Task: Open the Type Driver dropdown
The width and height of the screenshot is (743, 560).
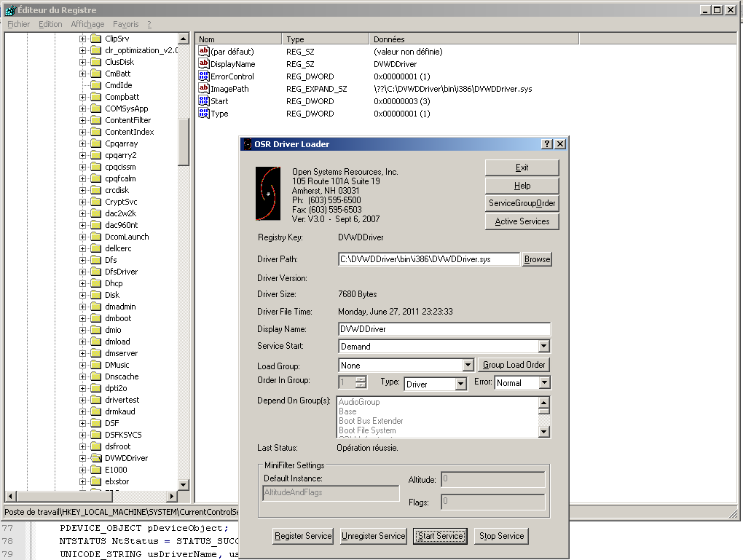Action: coord(460,384)
